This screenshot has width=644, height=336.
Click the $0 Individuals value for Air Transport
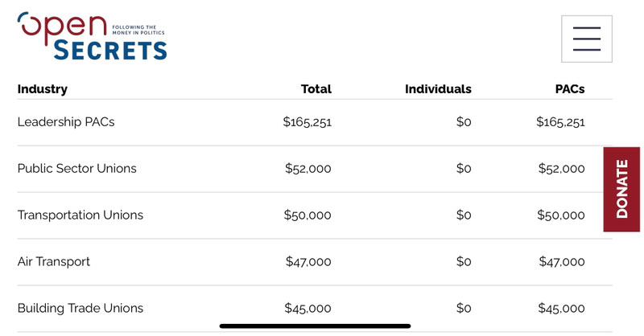click(464, 262)
